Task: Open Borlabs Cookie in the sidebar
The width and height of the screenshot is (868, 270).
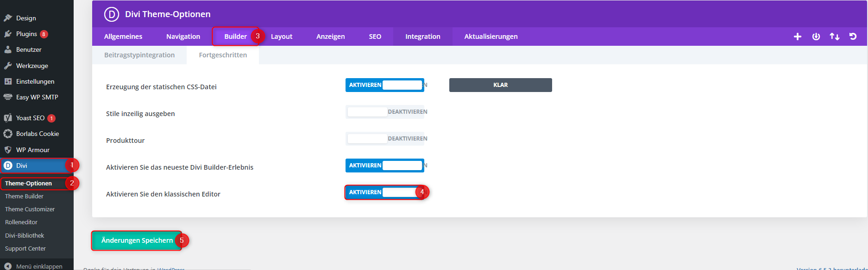Action: click(x=37, y=134)
